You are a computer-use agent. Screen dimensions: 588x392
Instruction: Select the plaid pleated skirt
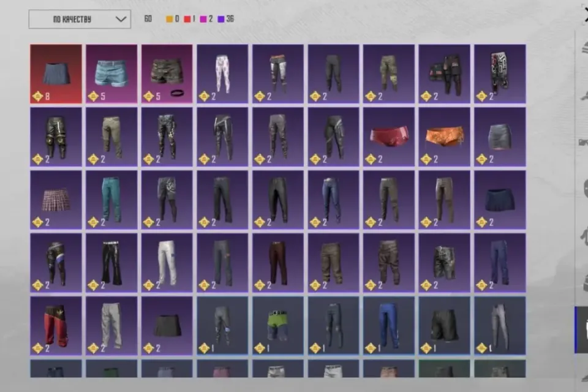tap(56, 200)
